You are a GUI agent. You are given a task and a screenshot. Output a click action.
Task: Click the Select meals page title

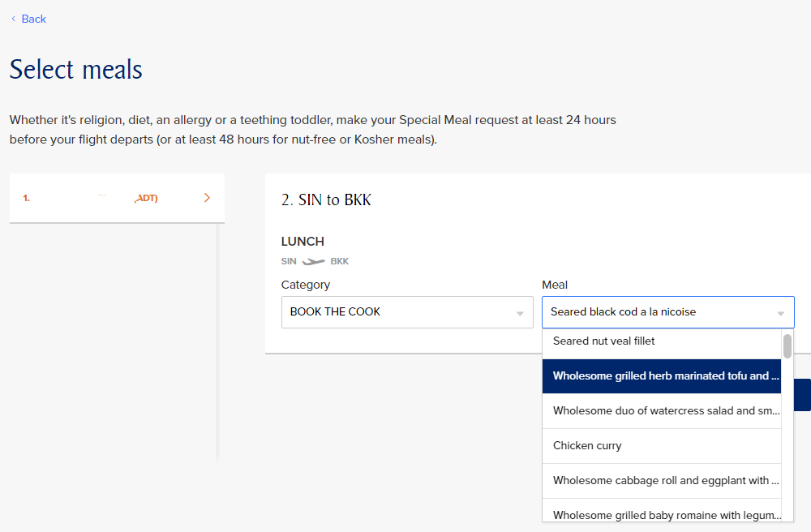point(76,70)
